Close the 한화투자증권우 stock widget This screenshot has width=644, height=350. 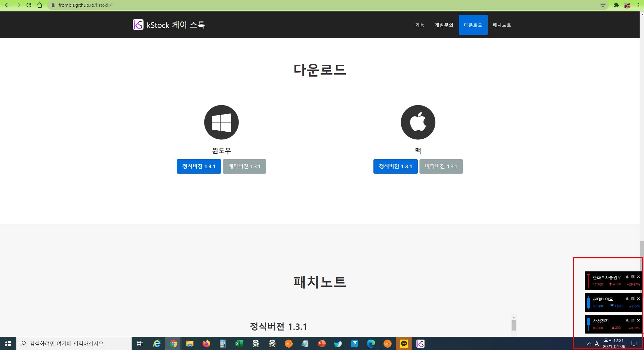coord(638,277)
